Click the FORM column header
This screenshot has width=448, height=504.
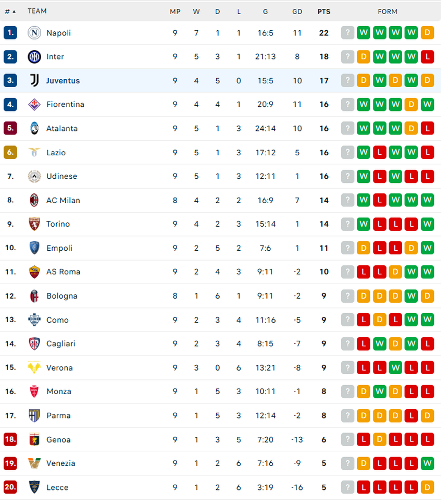point(388,11)
